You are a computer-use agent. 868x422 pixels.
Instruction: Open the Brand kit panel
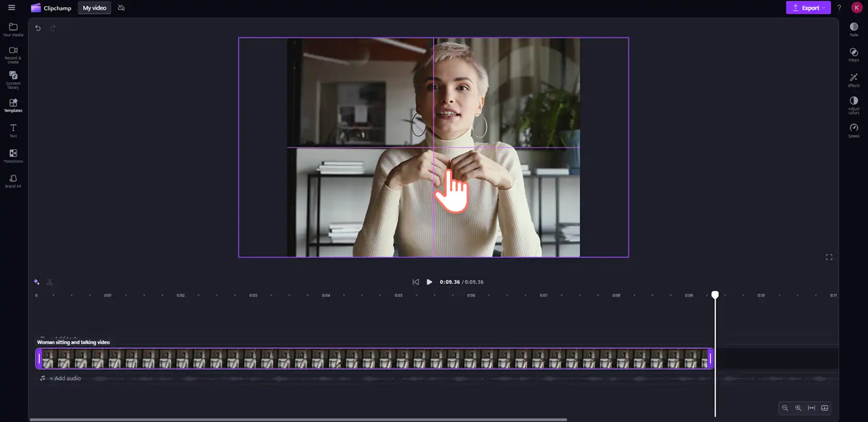pos(13,181)
